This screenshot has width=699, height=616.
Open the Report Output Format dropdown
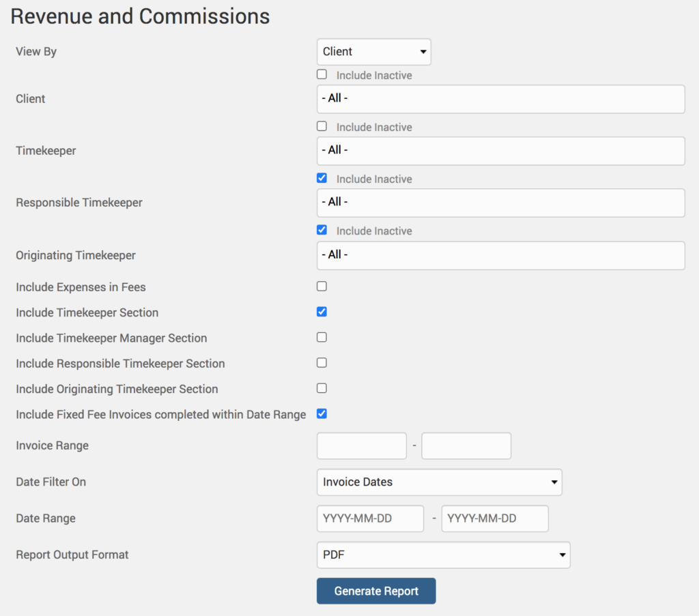(443, 555)
